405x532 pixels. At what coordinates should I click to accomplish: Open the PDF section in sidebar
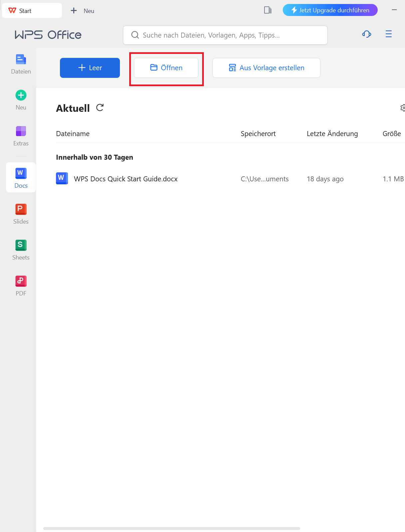(x=21, y=286)
